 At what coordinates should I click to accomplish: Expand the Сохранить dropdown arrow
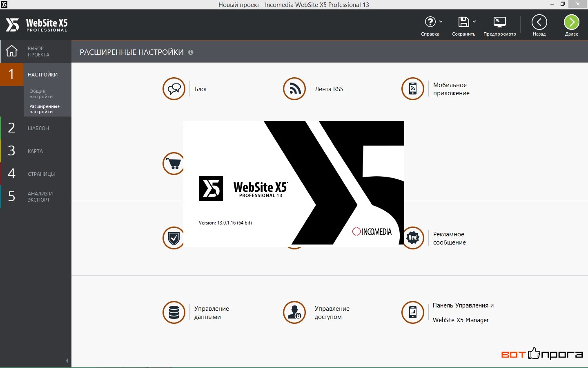click(x=474, y=22)
